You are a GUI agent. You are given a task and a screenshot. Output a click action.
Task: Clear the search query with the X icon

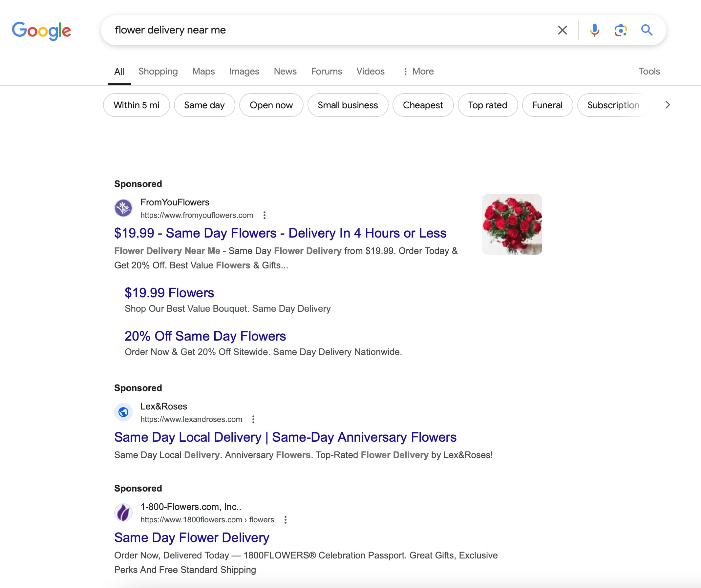pos(562,31)
